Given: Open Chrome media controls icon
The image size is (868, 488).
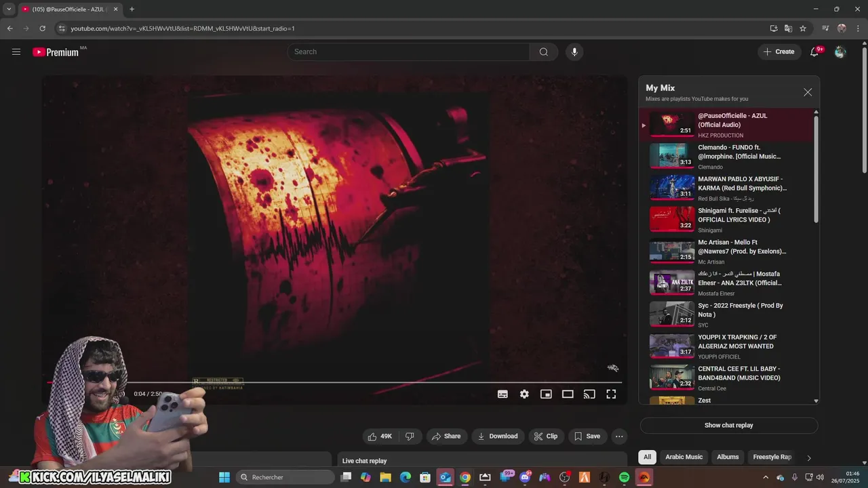Looking at the screenshot, I should [825, 28].
